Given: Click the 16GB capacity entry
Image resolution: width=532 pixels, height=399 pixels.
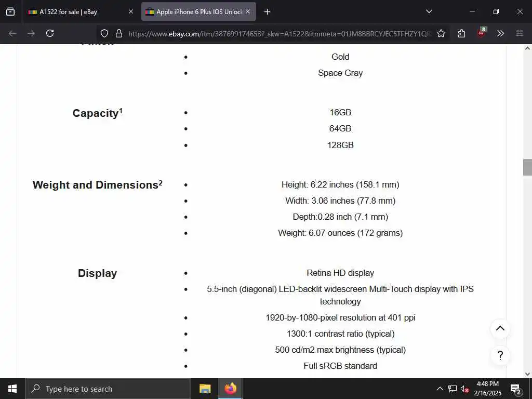Looking at the screenshot, I should 340,112.
